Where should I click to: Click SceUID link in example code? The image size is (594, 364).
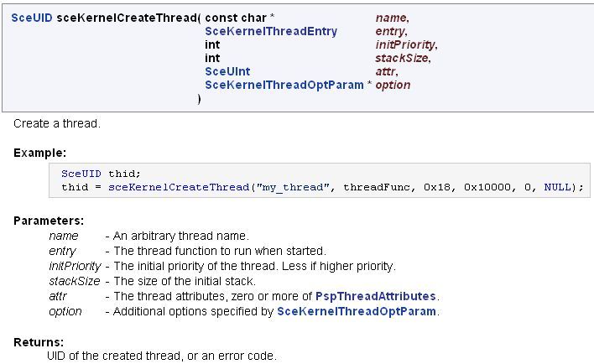81,174
